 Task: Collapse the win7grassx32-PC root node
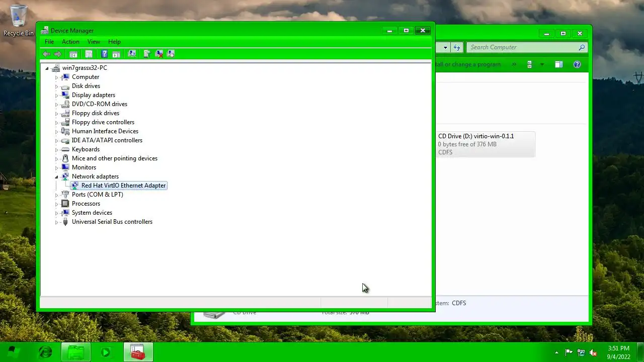click(47, 68)
